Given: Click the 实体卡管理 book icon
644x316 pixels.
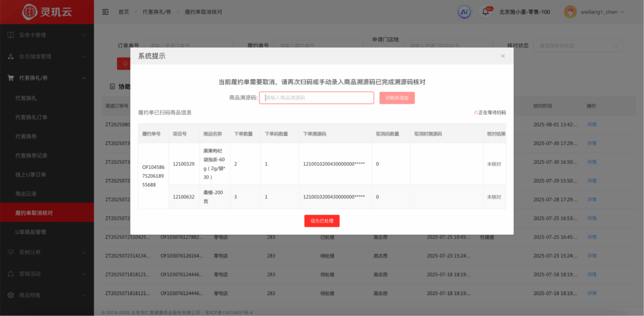Looking at the screenshot, I should (11, 35).
